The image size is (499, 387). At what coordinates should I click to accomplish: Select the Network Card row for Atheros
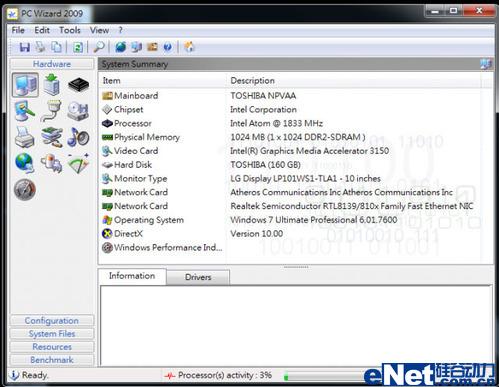tap(290, 192)
